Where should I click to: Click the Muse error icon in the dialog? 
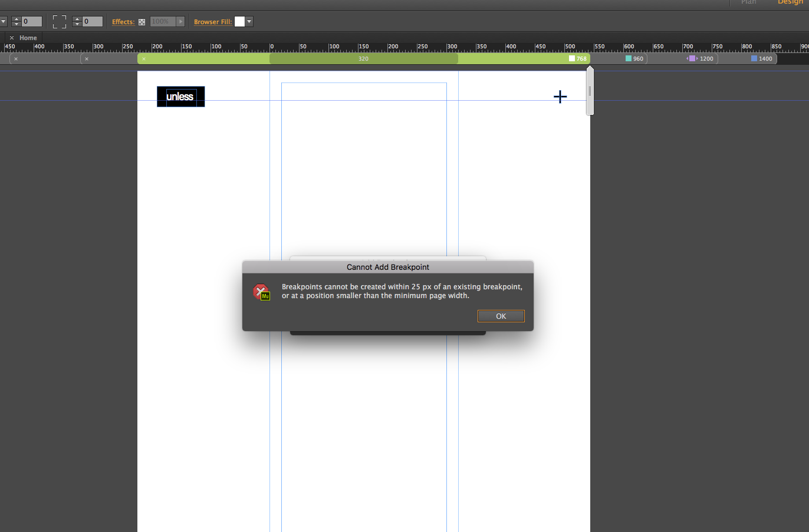(x=261, y=292)
